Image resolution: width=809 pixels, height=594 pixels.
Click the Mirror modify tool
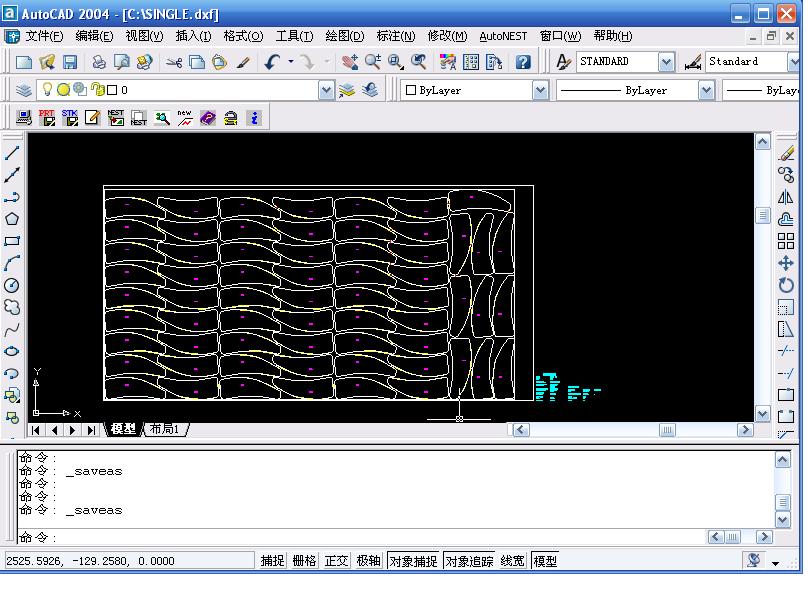click(786, 197)
